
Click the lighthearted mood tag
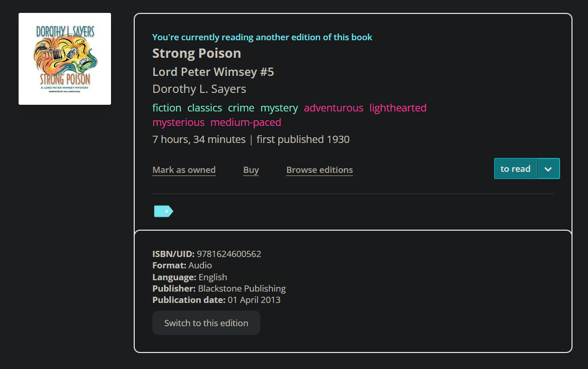click(x=398, y=108)
